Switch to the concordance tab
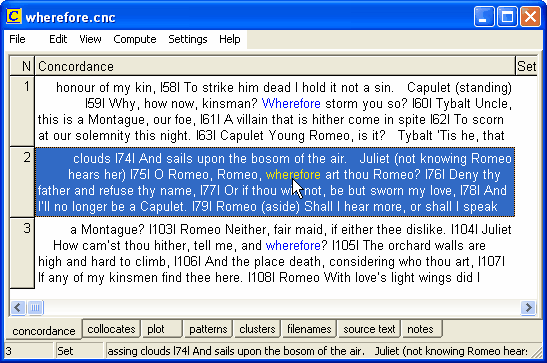Image resolution: width=547 pixels, height=363 pixels. coord(44,330)
